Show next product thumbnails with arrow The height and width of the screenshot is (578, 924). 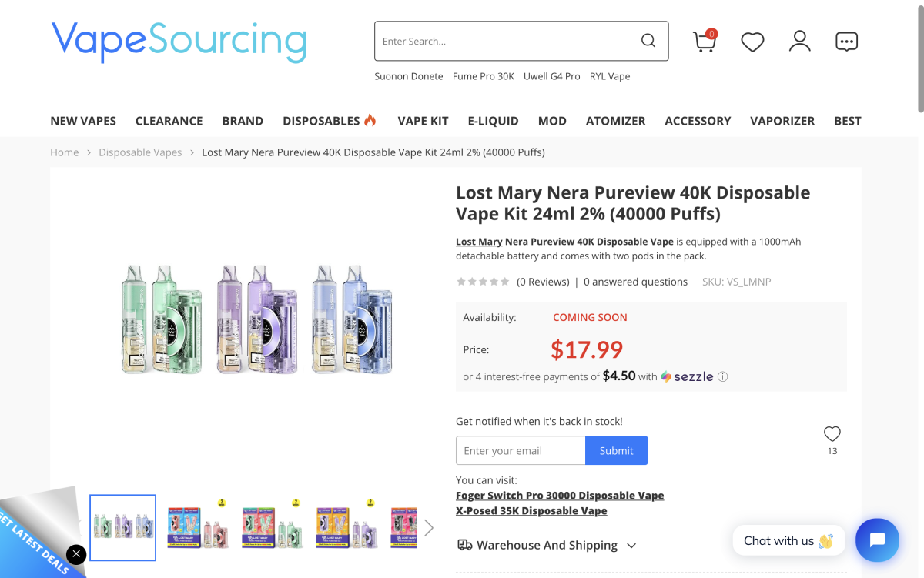429,527
